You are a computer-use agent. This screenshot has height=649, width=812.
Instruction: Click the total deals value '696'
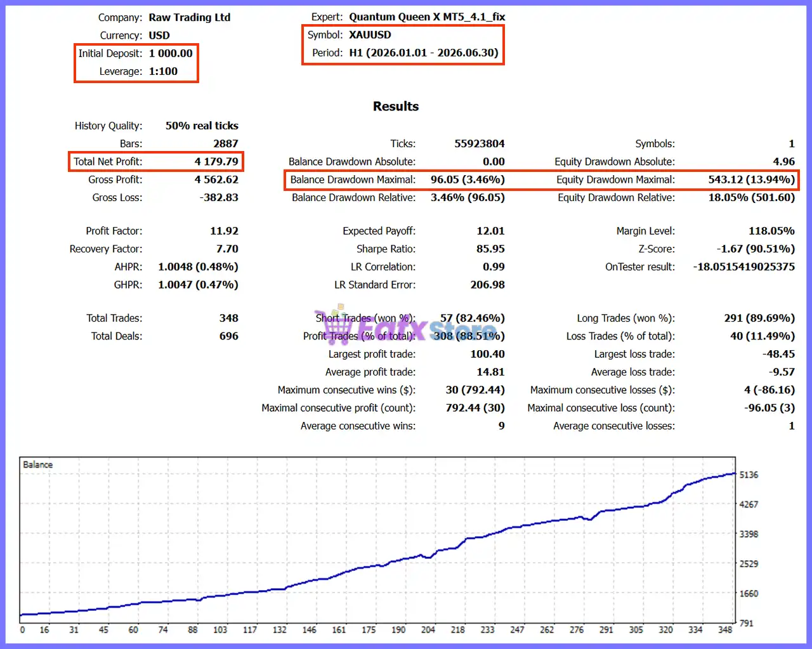click(229, 336)
